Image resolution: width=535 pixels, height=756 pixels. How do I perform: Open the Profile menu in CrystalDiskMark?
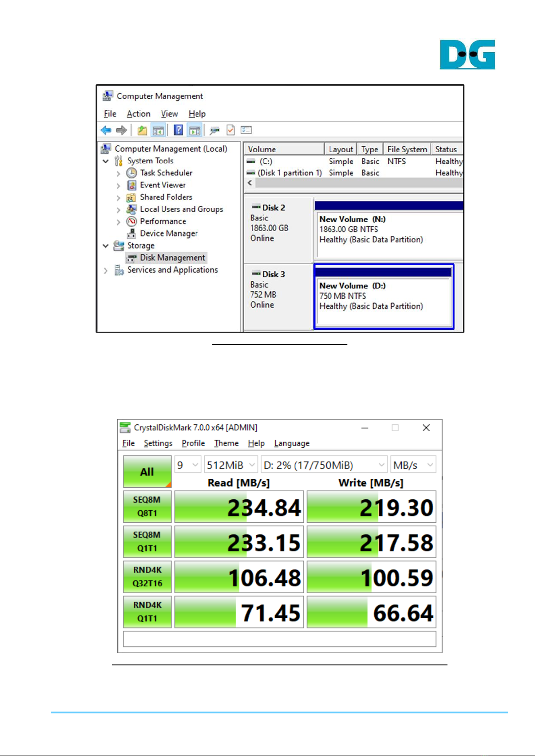193,443
